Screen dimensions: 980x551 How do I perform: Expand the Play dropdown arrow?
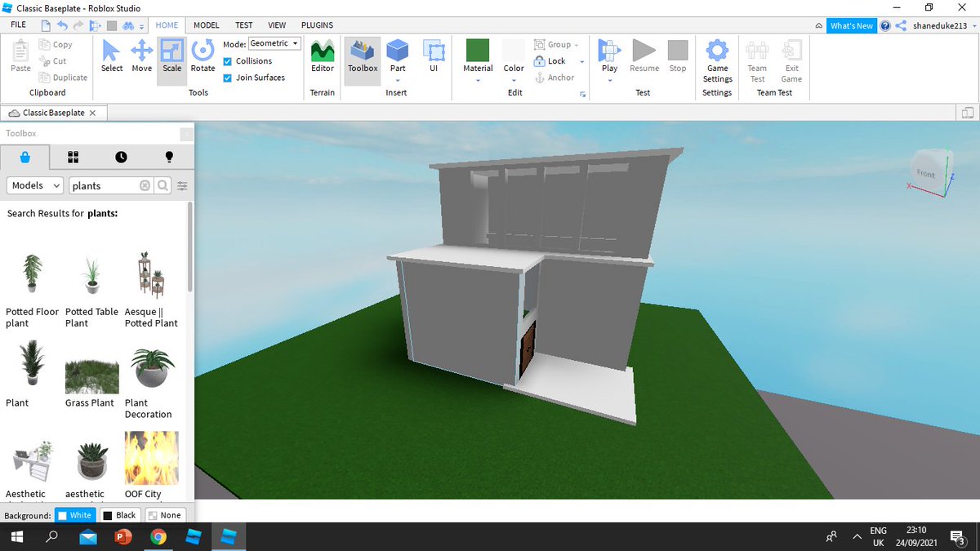tap(609, 81)
